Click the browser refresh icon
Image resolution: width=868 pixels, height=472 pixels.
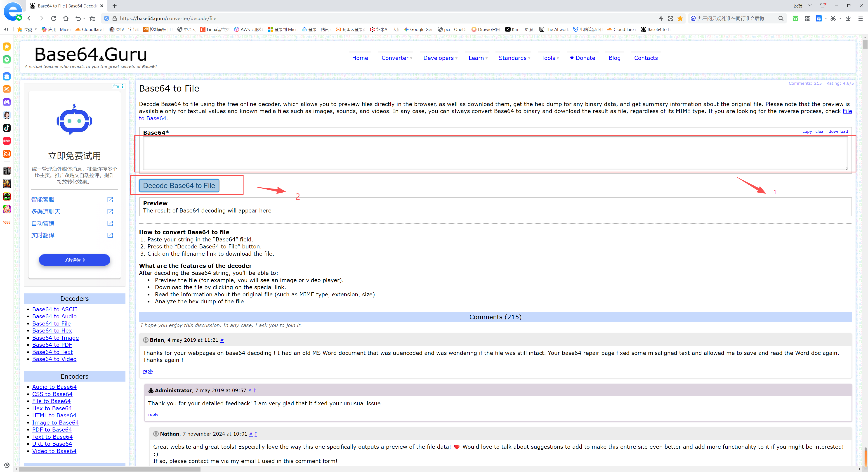[x=54, y=19]
